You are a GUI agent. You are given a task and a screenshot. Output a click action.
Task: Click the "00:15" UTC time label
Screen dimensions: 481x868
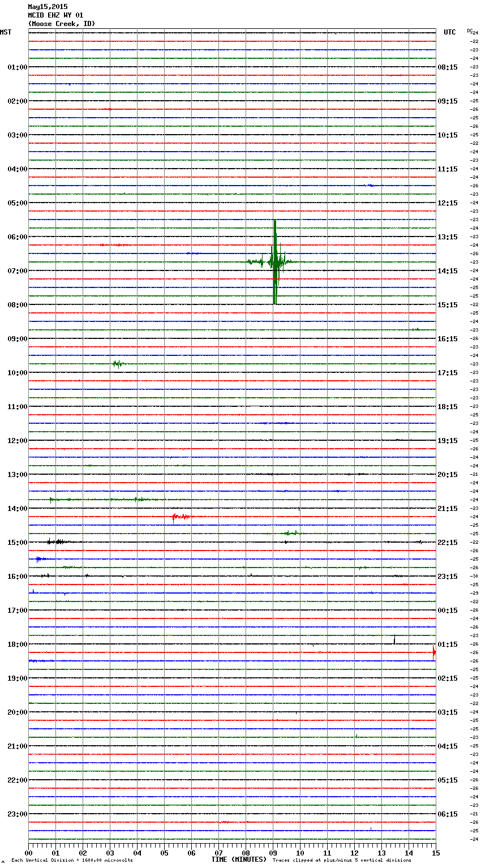tap(448, 611)
